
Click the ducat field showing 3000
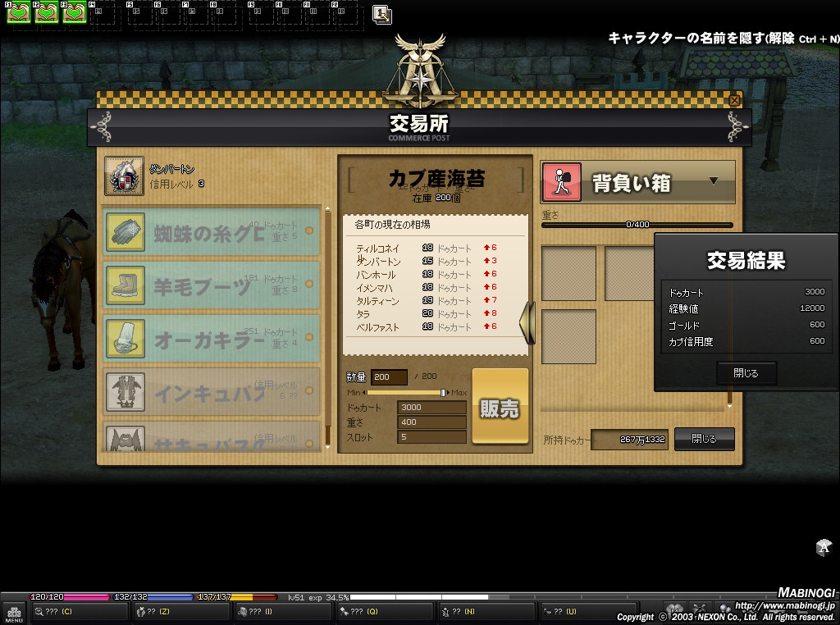click(x=431, y=407)
